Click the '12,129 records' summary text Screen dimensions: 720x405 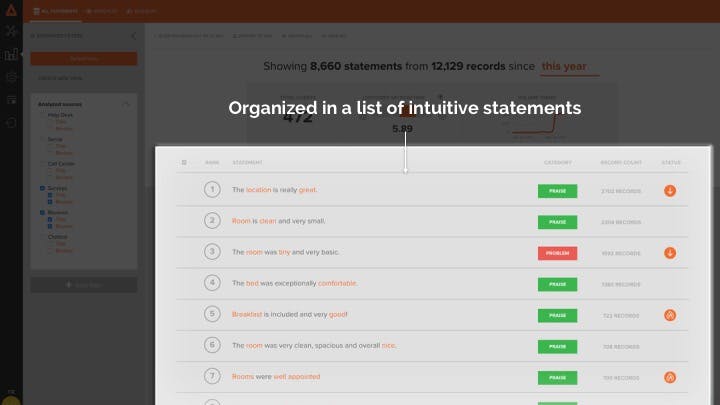coord(468,66)
